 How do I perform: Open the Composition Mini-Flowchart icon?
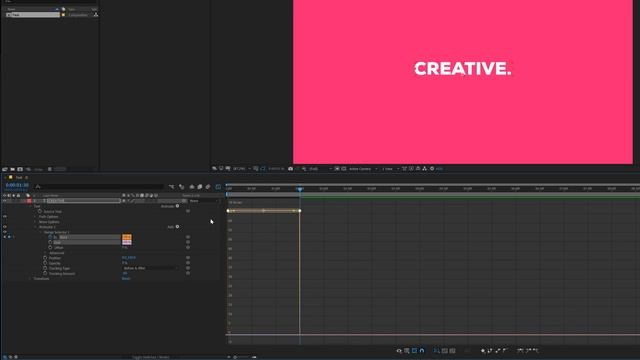click(171, 187)
